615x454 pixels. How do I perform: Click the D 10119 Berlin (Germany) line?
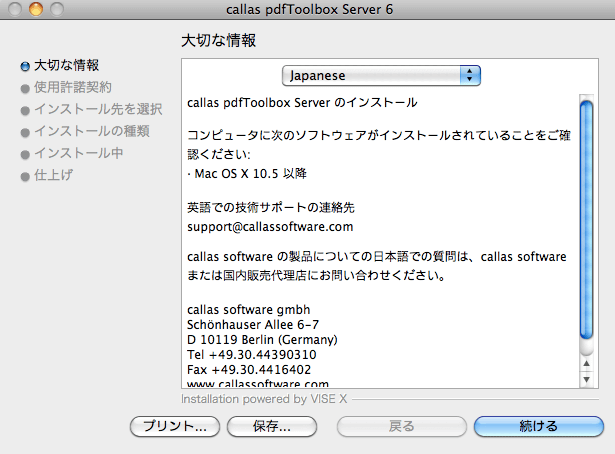tap(262, 340)
